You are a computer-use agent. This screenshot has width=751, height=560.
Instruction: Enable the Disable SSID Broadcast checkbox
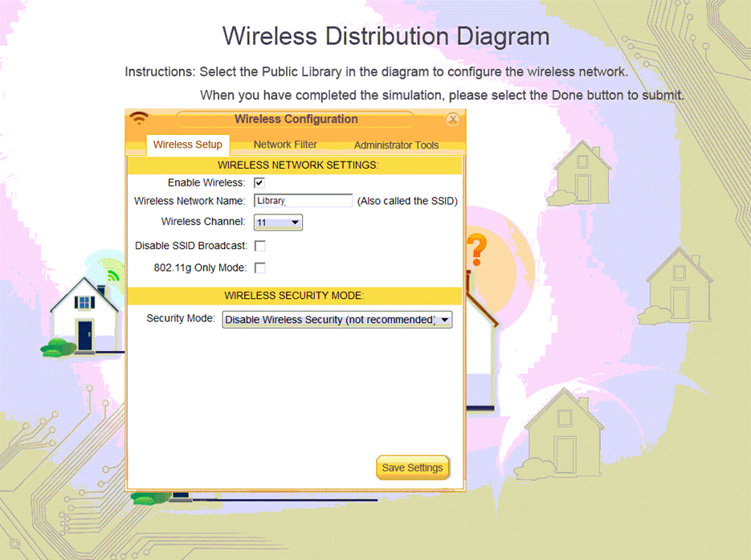click(x=259, y=246)
